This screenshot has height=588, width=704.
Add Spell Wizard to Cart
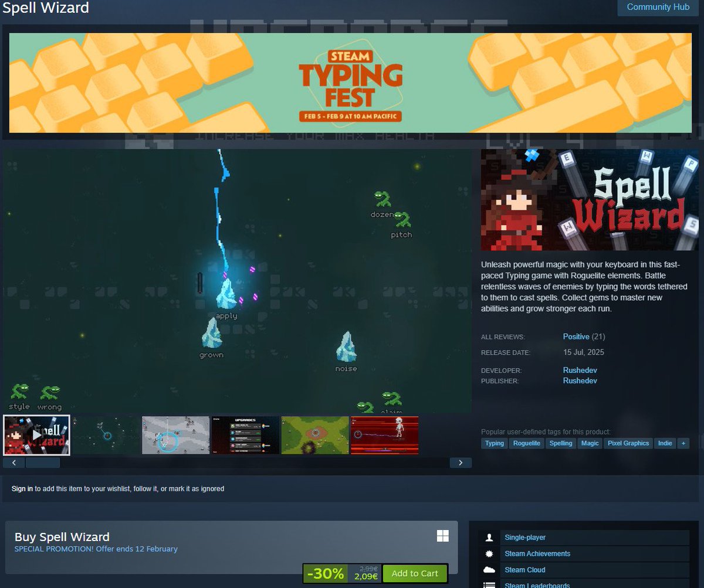pos(415,573)
